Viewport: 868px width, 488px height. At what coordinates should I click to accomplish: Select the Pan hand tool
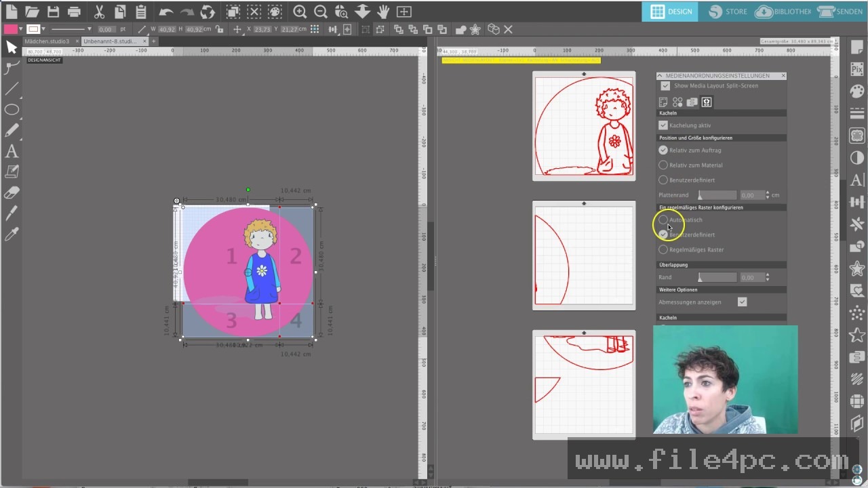point(383,12)
